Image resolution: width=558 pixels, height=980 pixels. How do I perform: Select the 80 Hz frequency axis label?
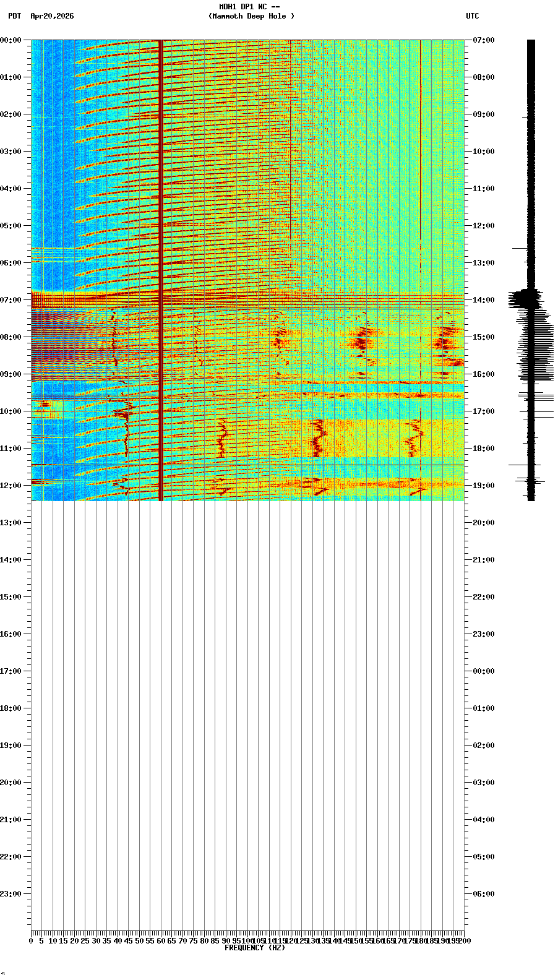click(x=205, y=941)
